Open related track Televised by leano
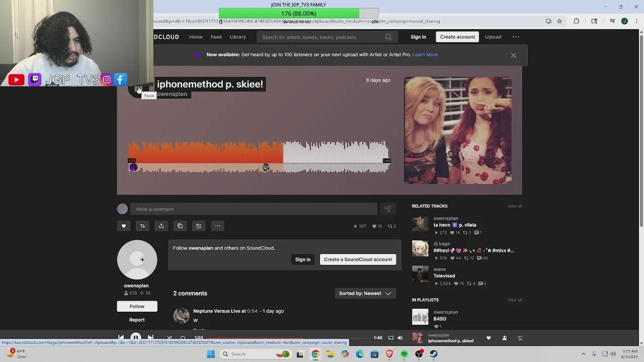Viewport: 644px width, 362px height. click(444, 276)
